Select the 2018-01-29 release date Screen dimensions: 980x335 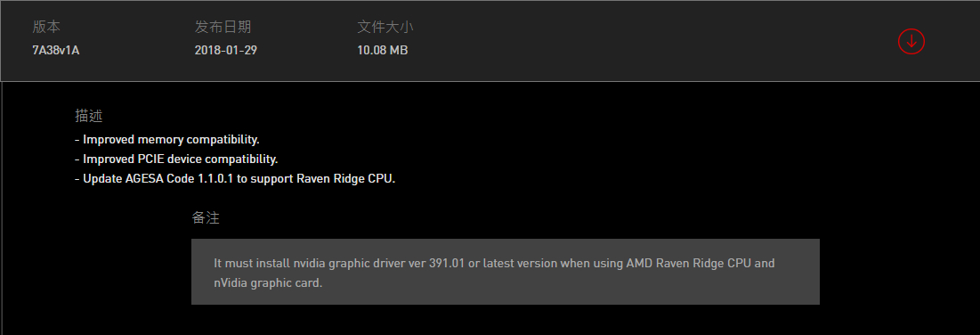tap(225, 51)
